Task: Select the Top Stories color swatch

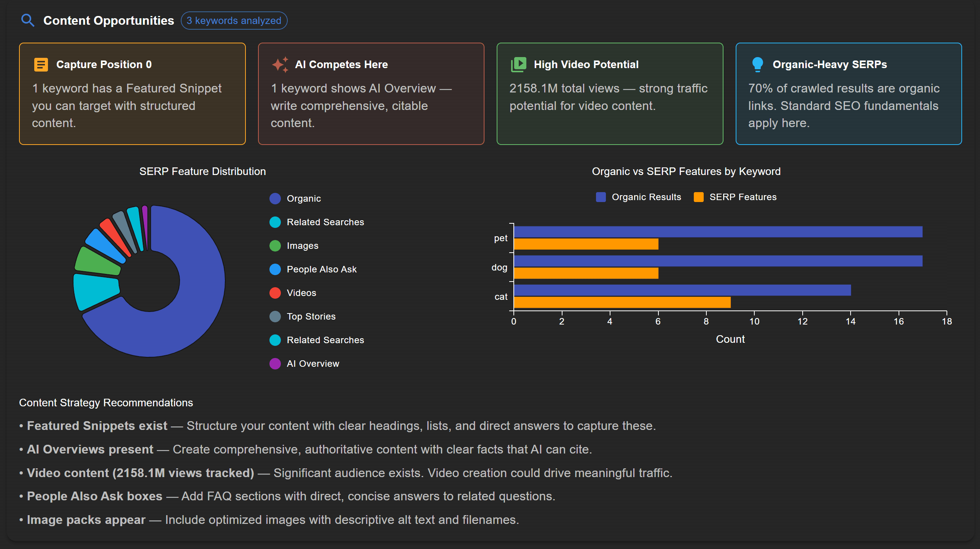Action: tap(275, 316)
